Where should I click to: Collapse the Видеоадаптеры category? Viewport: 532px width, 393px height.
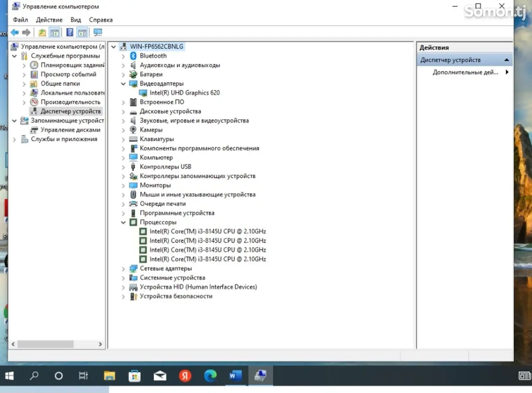[123, 84]
